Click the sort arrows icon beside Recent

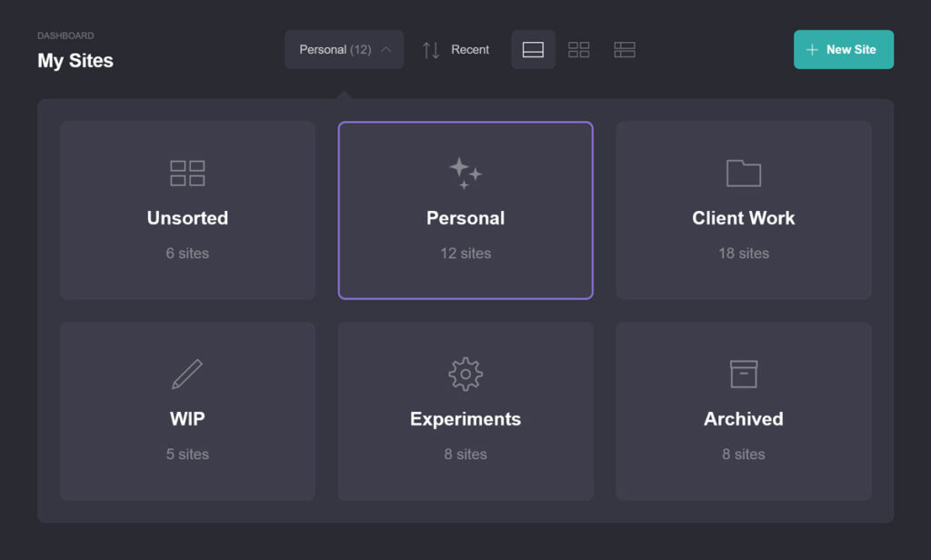click(x=431, y=50)
